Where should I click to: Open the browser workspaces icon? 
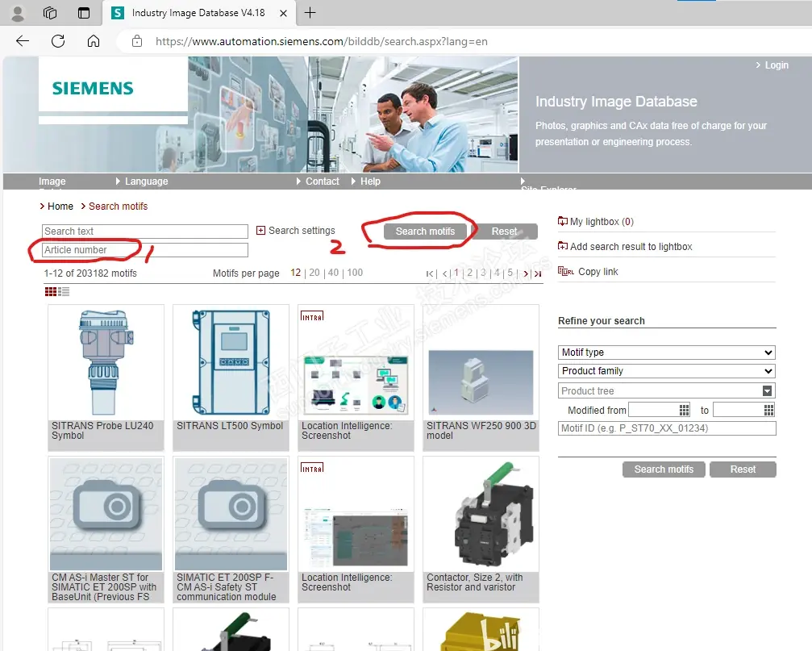tap(50, 13)
